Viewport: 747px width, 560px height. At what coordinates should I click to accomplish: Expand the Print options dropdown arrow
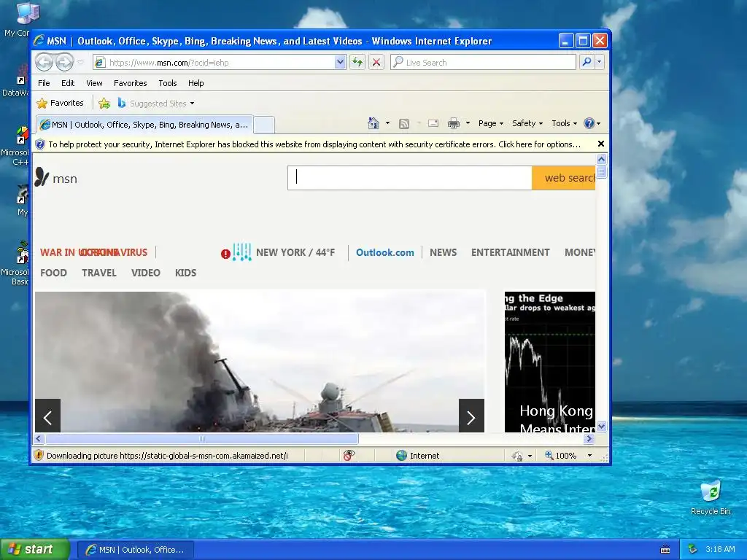[x=468, y=123]
